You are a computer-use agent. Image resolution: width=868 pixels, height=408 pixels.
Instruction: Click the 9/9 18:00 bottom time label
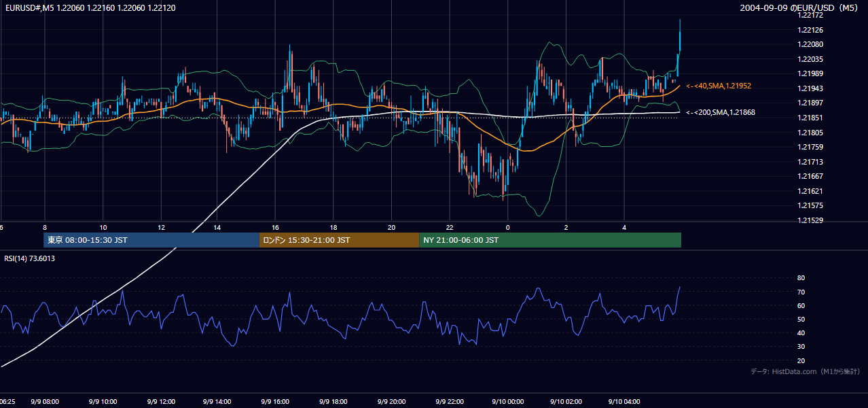tap(334, 402)
